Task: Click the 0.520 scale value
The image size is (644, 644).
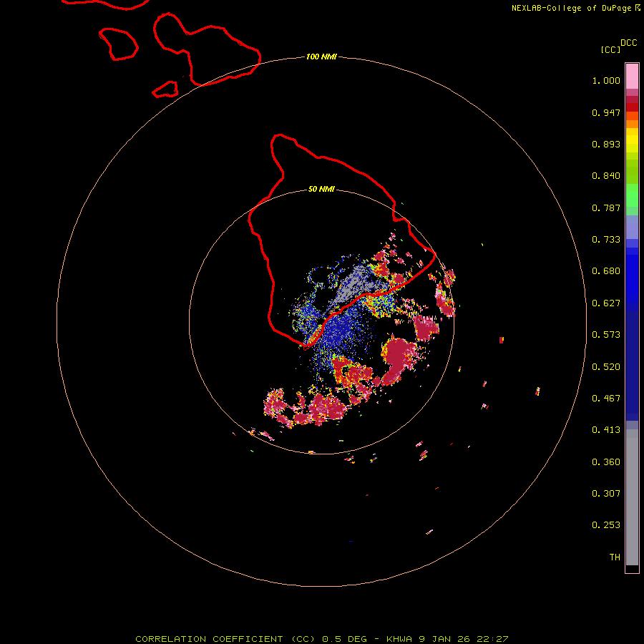Action: click(606, 367)
